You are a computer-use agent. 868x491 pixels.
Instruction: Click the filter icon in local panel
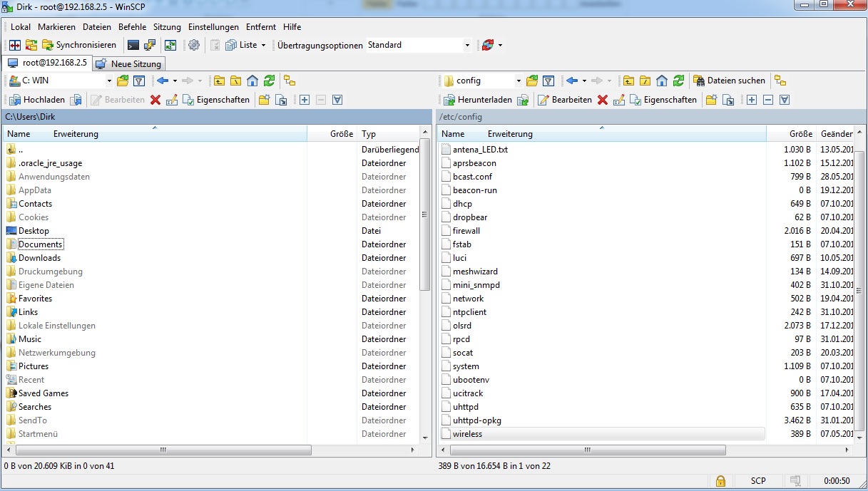139,81
